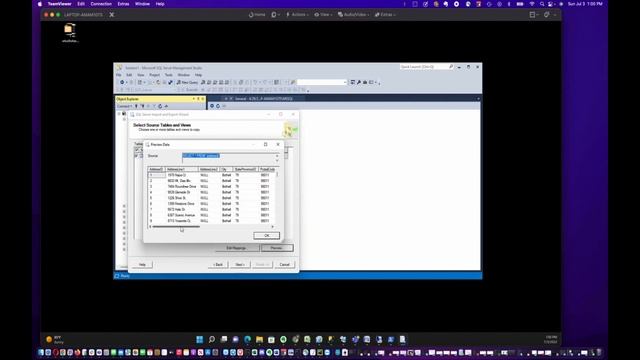
Task: Click the StateProvinceID column header
Action: pos(245,169)
